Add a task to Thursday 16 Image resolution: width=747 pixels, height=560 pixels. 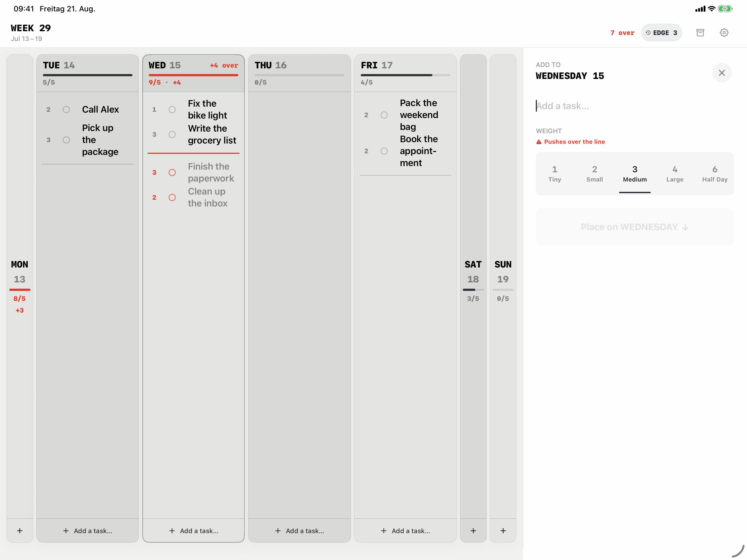click(299, 531)
